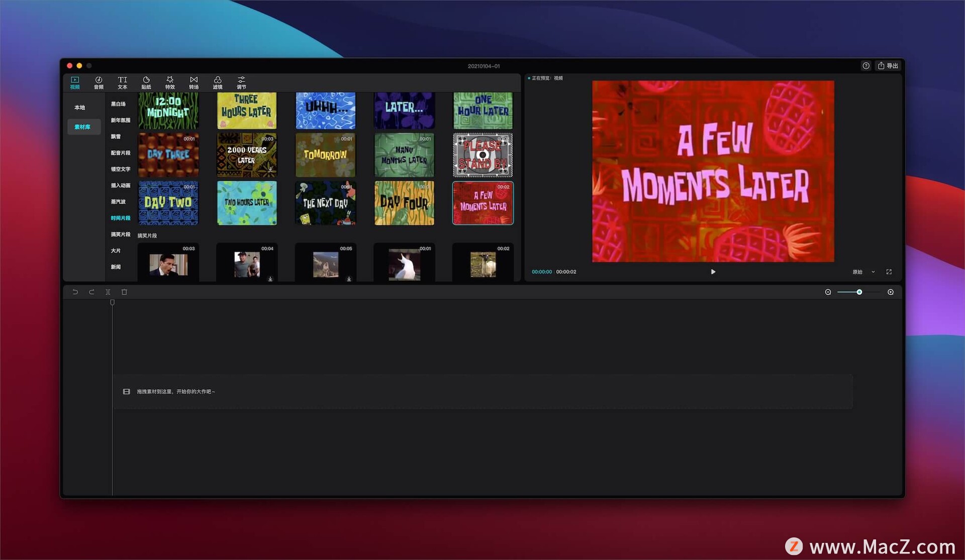This screenshot has width=965, height=560.
Task: Click the current time 00:00:00 readout
Action: click(541, 272)
